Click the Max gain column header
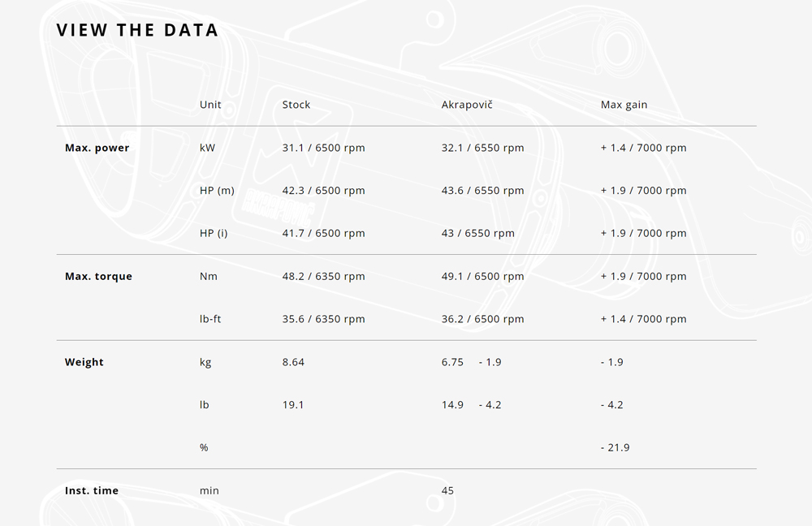This screenshot has height=526, width=812. point(624,105)
